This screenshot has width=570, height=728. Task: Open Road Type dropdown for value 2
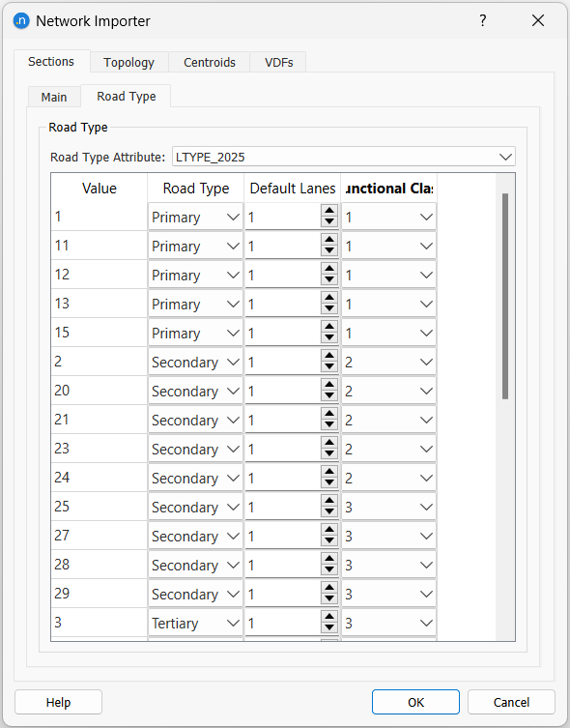(195, 363)
